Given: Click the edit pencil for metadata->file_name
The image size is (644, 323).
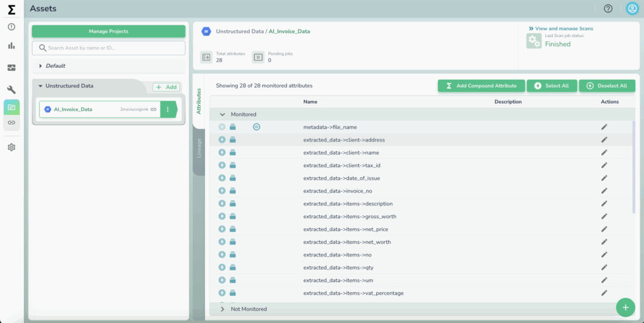Looking at the screenshot, I should [x=604, y=127].
